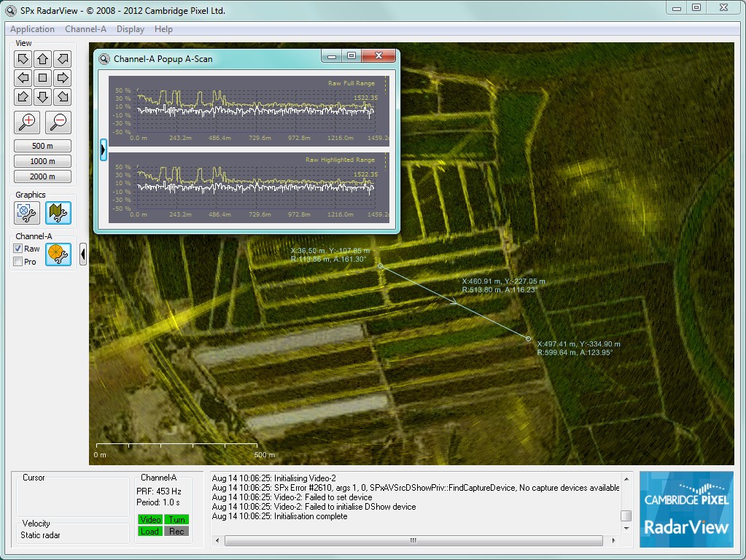Toggle the Rec indicator in Channel-A status
The width and height of the screenshot is (746, 560).
click(177, 532)
